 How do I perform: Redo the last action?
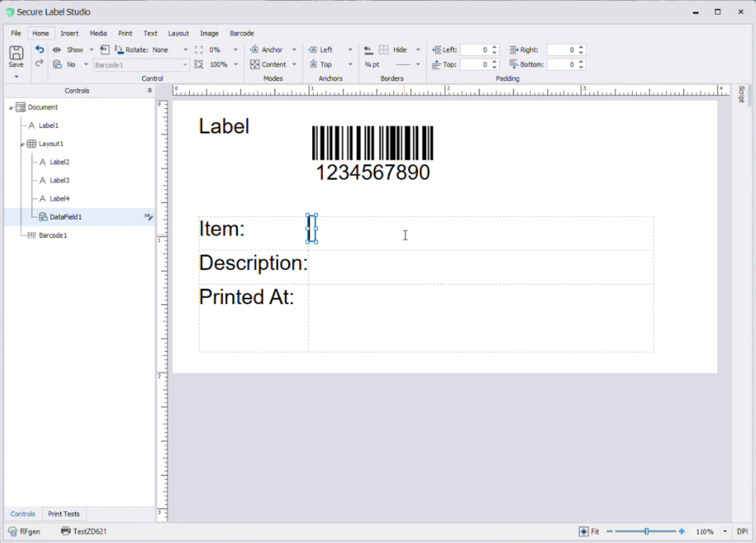40,63
